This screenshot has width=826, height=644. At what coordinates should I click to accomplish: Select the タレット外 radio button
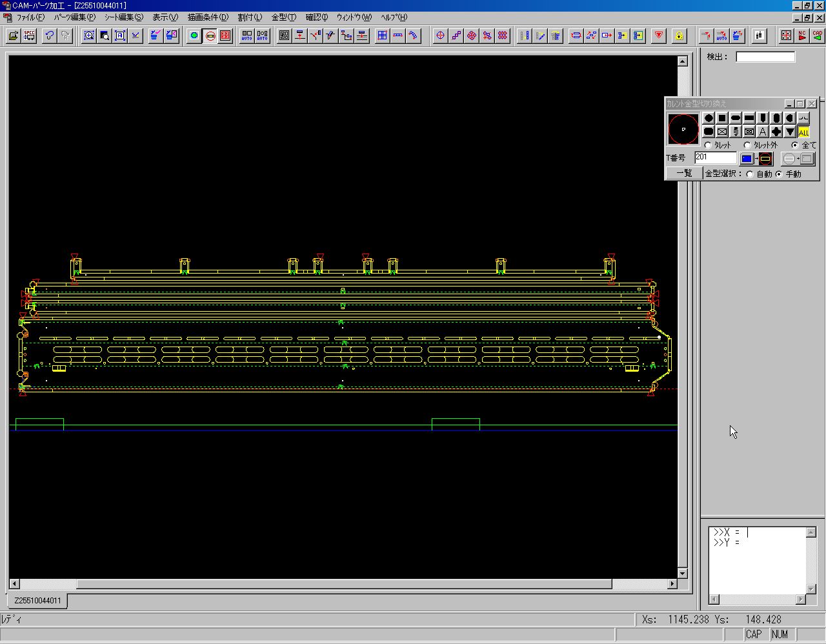pyautogui.click(x=747, y=145)
